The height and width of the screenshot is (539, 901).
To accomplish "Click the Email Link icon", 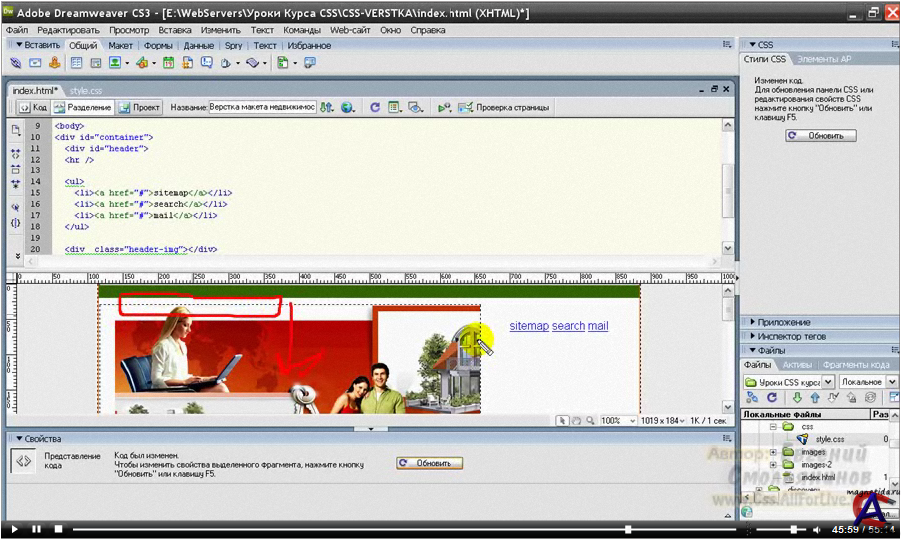I will coord(35,63).
